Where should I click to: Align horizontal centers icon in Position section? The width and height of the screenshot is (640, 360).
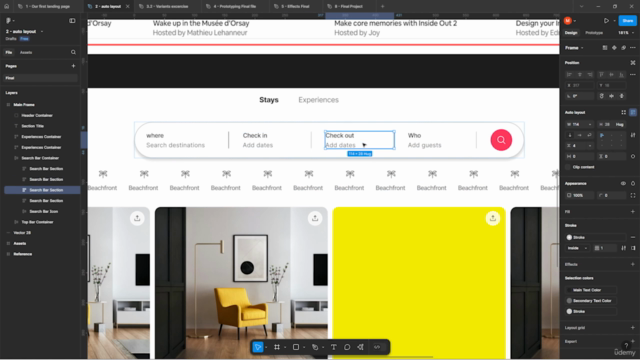click(580, 75)
